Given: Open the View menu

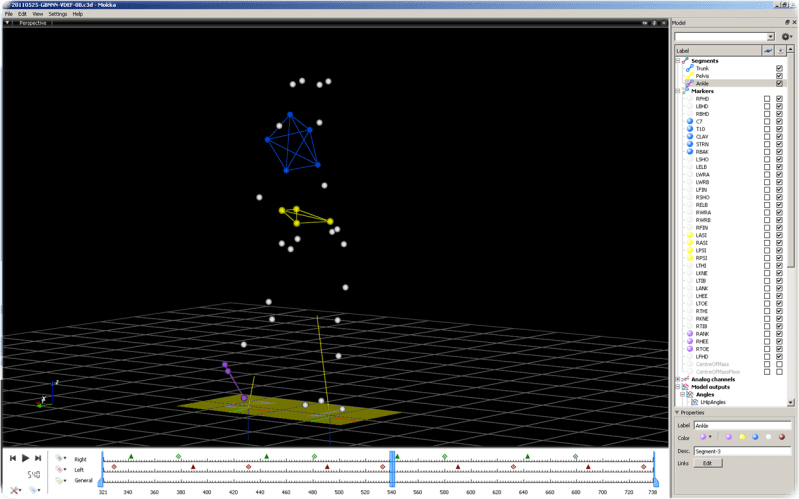Looking at the screenshot, I should [x=38, y=14].
